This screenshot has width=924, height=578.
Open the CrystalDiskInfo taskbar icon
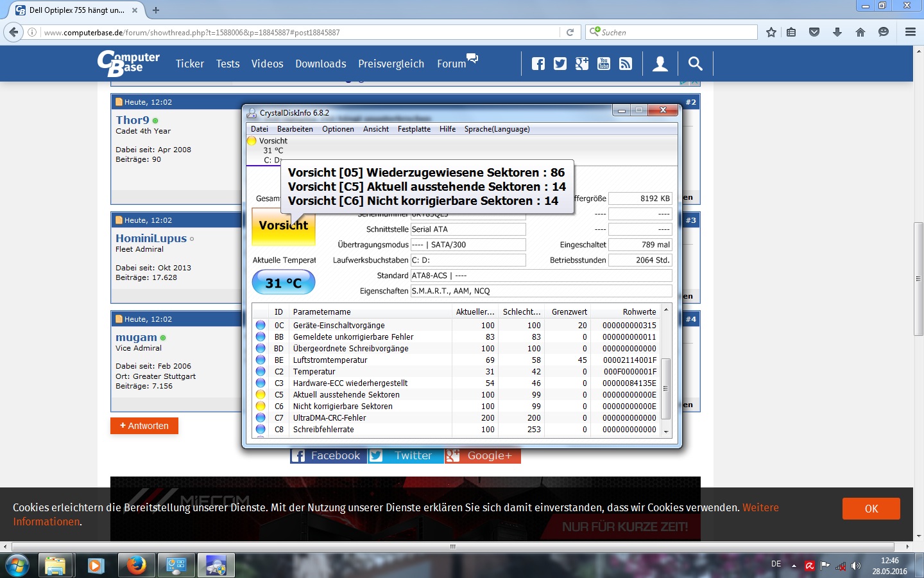point(216,566)
